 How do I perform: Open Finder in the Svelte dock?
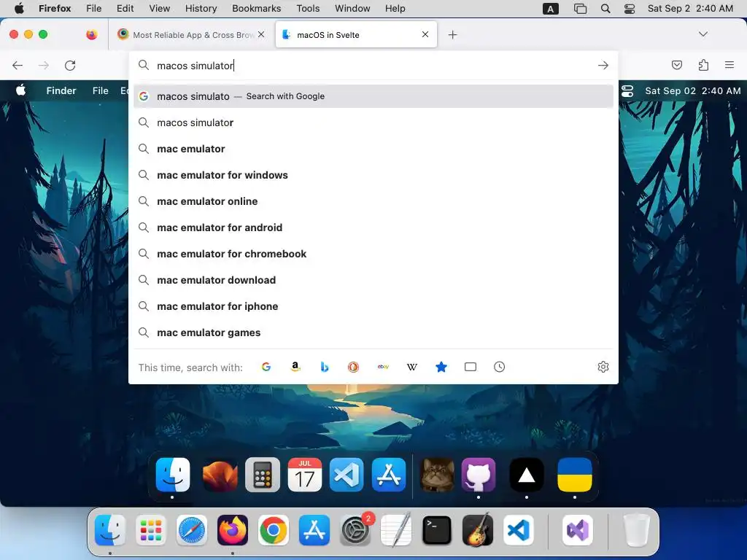tap(172, 475)
